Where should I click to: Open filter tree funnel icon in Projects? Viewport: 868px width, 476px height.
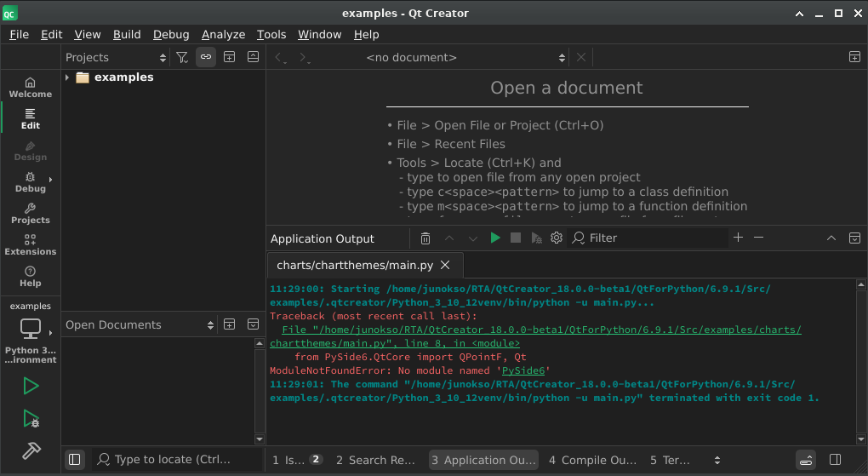(182, 57)
